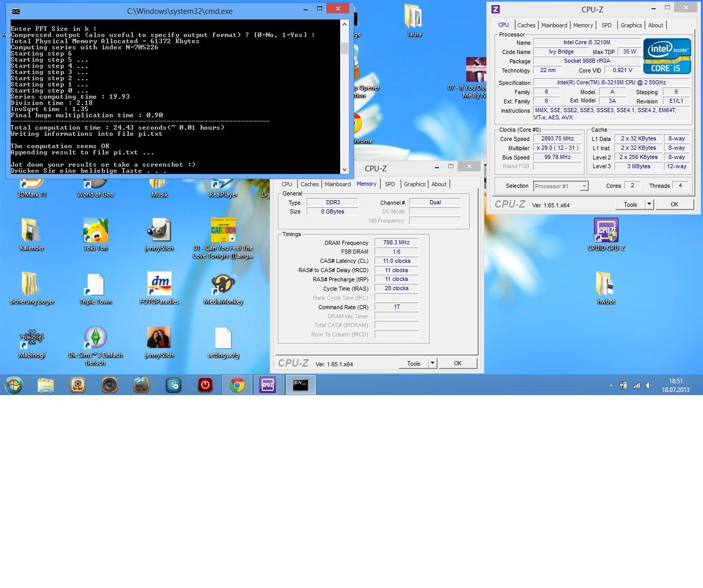
Task: Open the network signal tray icon
Action: pos(636,385)
